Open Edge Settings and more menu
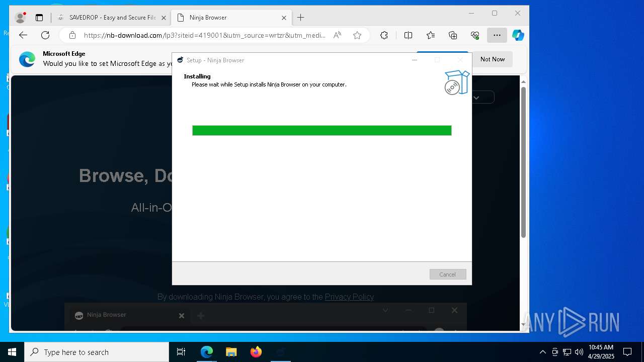The image size is (644, 362). [497, 35]
